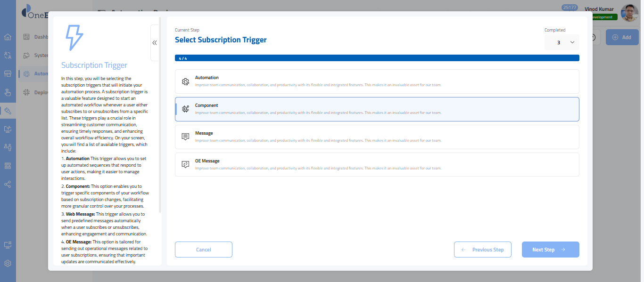Select the Automation trigger option
This screenshot has width=644, height=282.
coord(377,81)
